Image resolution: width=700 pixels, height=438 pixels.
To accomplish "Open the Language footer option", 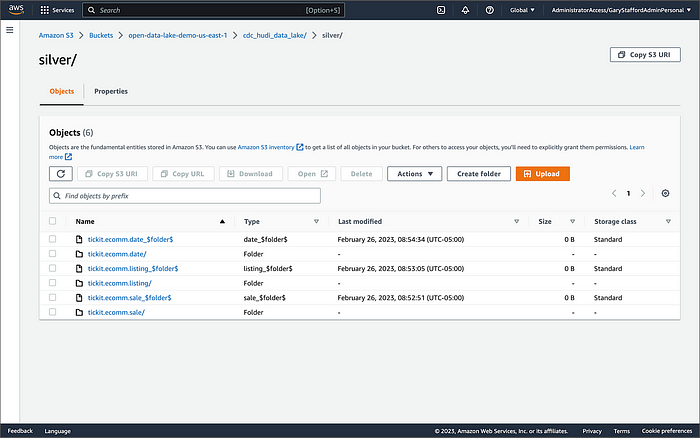I will point(58,431).
